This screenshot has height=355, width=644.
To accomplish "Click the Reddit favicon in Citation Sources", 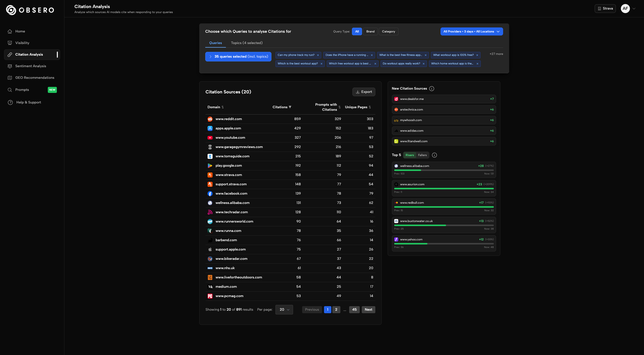I will (210, 119).
